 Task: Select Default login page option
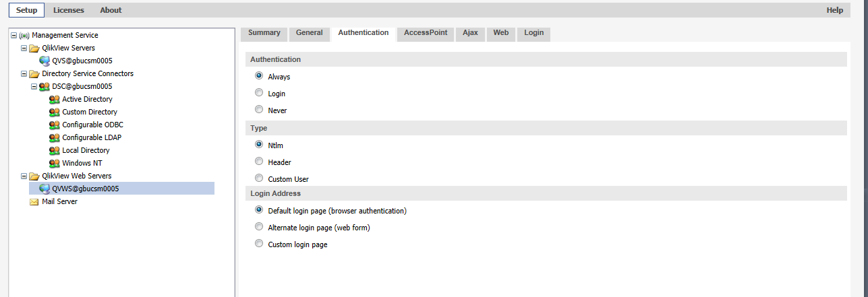(x=259, y=210)
